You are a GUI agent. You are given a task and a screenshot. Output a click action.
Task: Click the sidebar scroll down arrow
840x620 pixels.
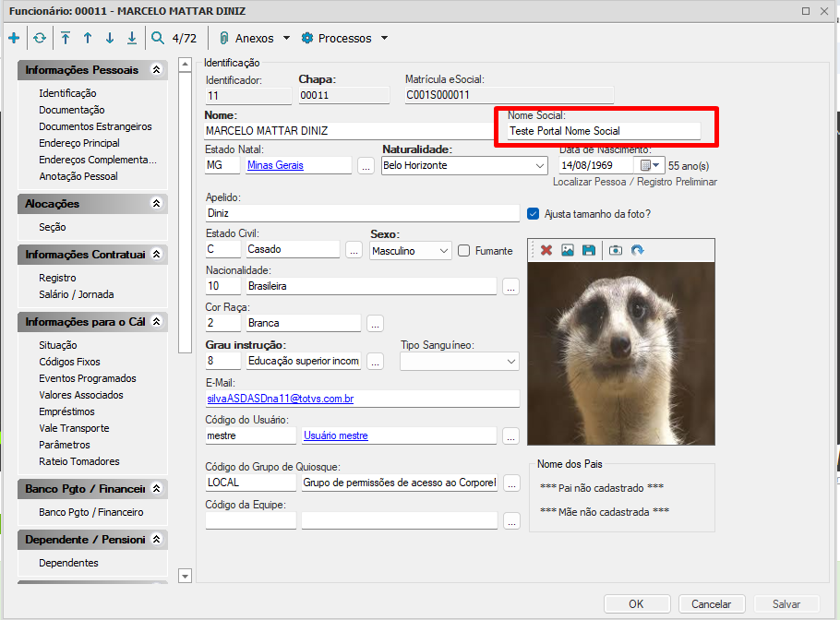185,577
